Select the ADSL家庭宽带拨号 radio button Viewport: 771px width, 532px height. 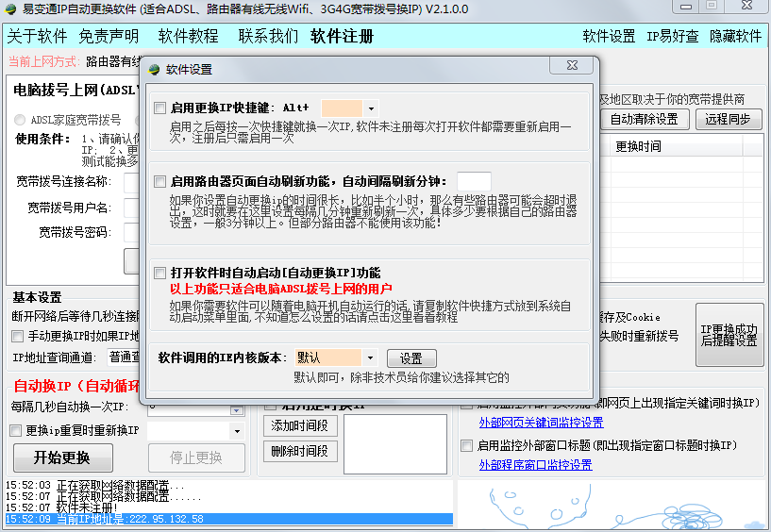click(x=20, y=120)
